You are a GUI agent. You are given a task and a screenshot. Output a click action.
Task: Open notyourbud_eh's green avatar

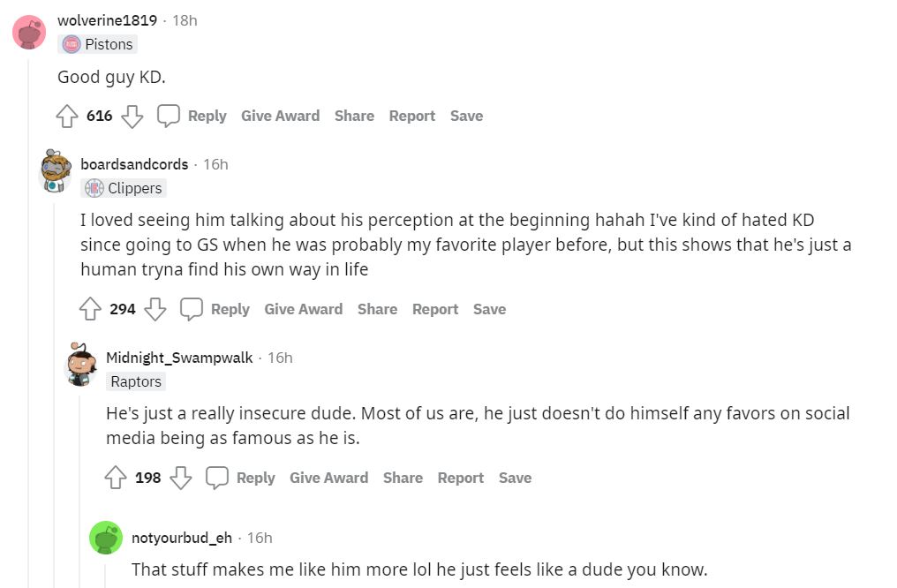(106, 538)
